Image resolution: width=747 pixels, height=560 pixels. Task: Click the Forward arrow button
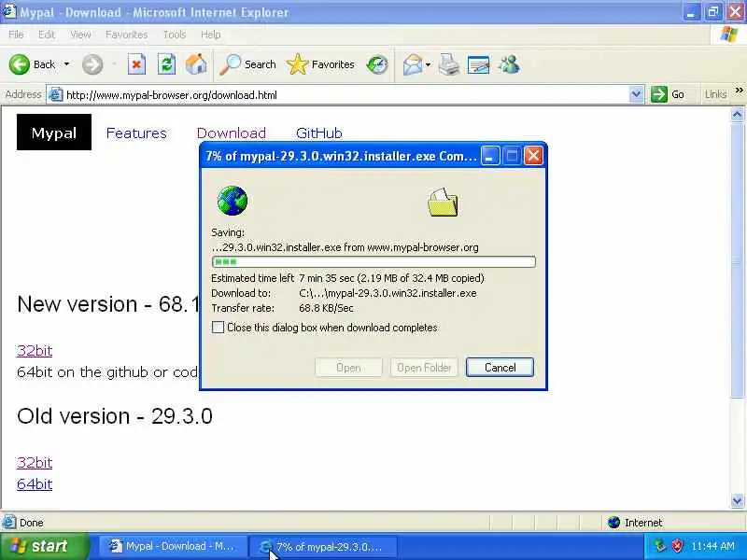tap(92, 64)
